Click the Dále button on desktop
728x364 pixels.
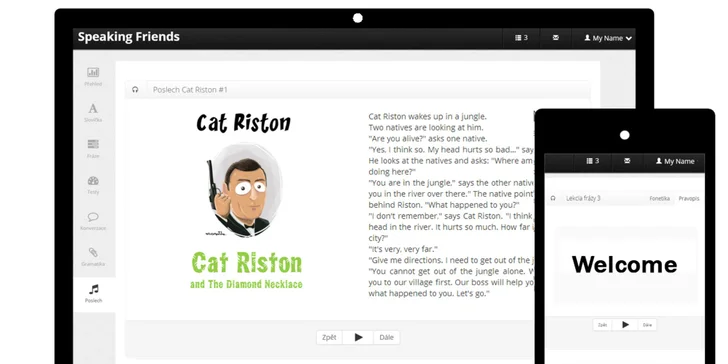click(x=386, y=338)
